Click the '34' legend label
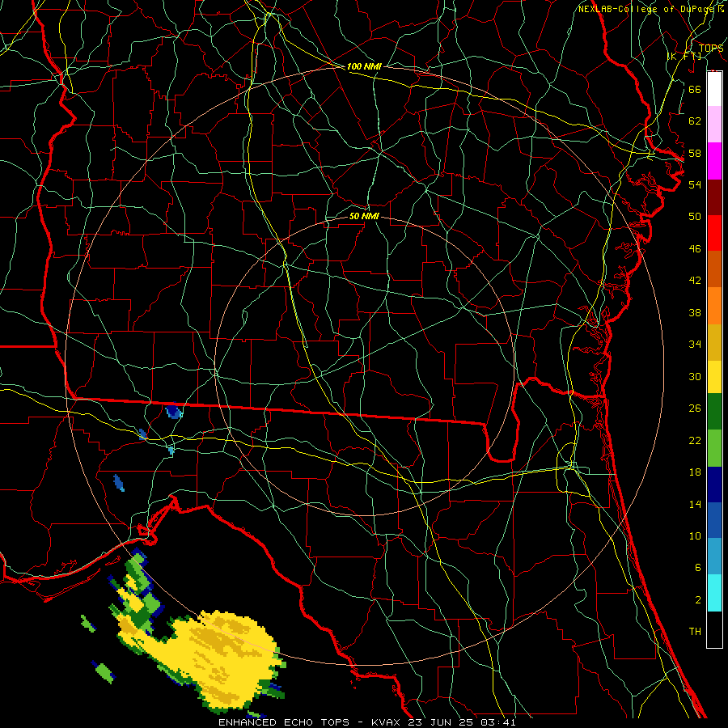The image size is (728, 728). (695, 344)
